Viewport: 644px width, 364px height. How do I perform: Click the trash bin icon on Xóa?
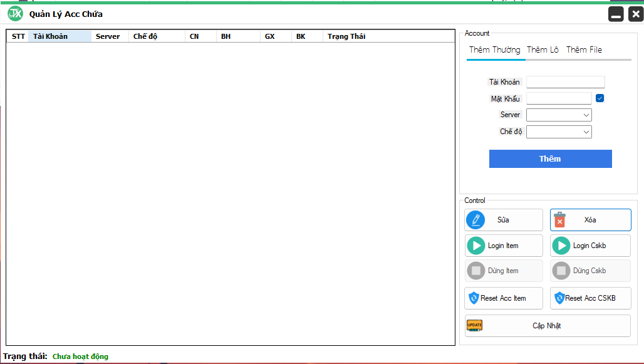click(559, 220)
